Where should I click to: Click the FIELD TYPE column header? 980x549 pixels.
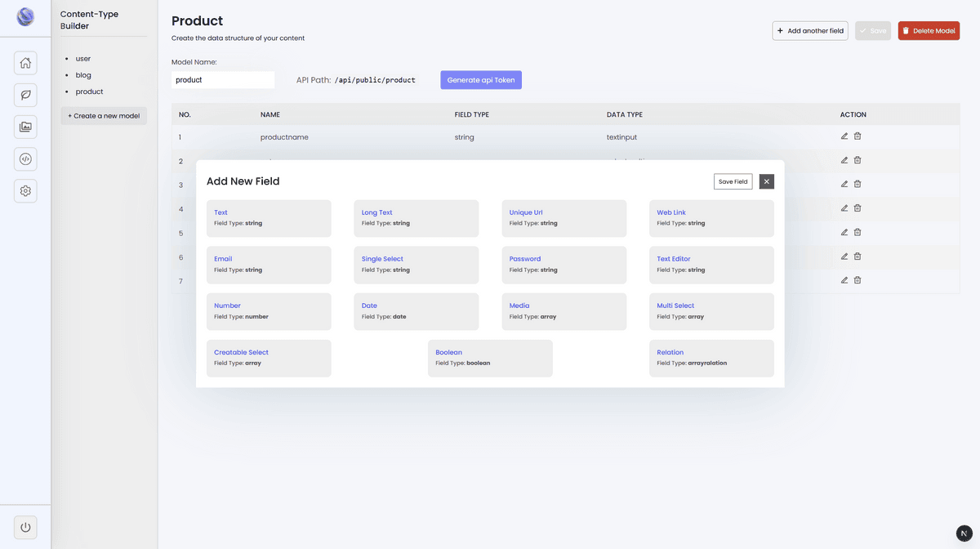pos(472,114)
